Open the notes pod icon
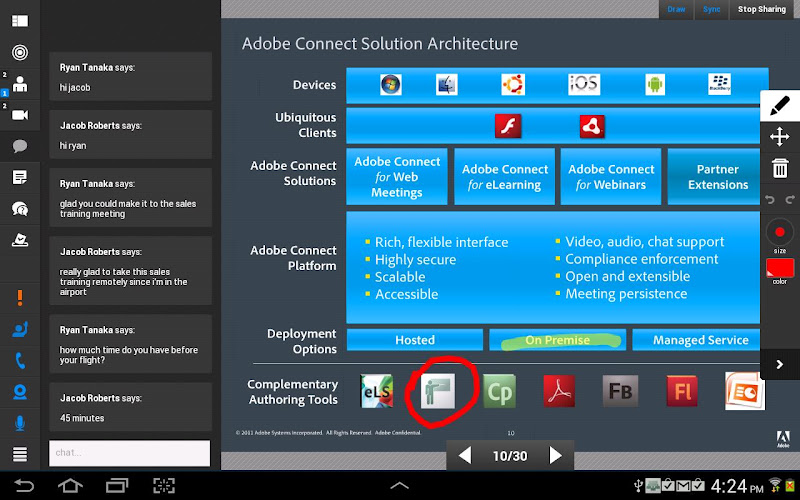Image resolution: width=800 pixels, height=500 pixels. [20, 178]
